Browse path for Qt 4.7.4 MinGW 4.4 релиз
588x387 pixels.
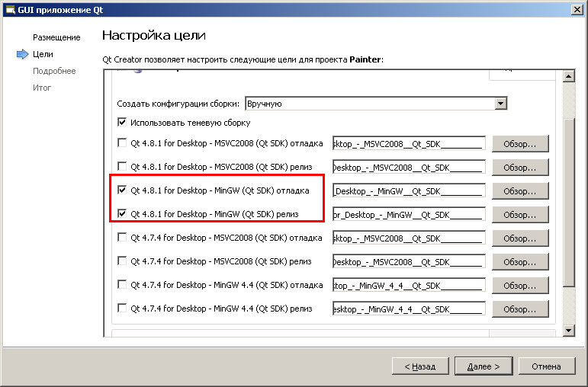click(520, 309)
